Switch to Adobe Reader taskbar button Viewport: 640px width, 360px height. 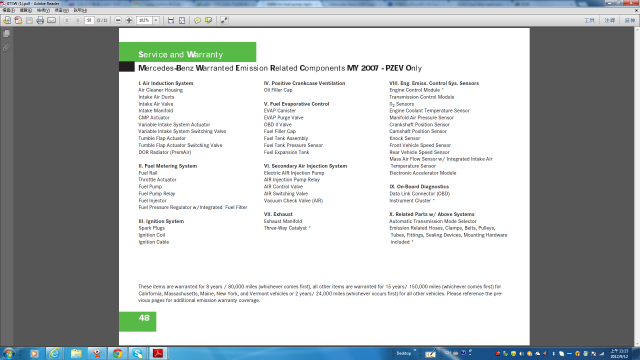[x=158, y=353]
